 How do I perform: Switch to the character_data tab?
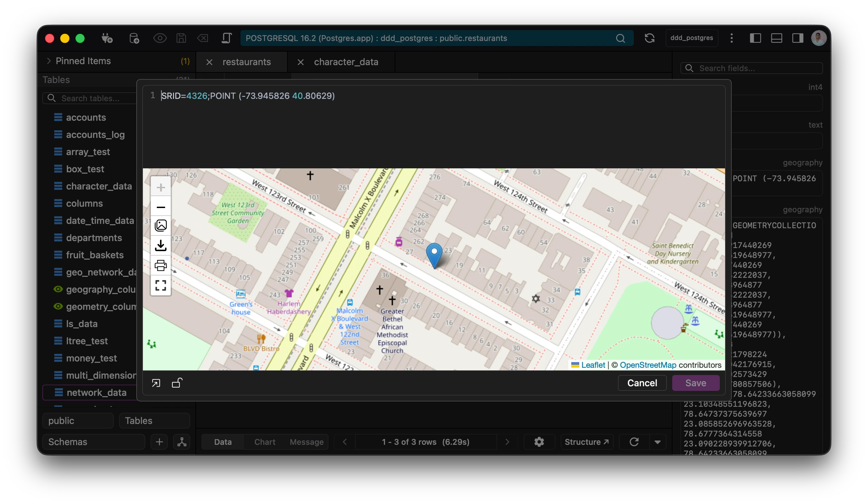pos(346,62)
